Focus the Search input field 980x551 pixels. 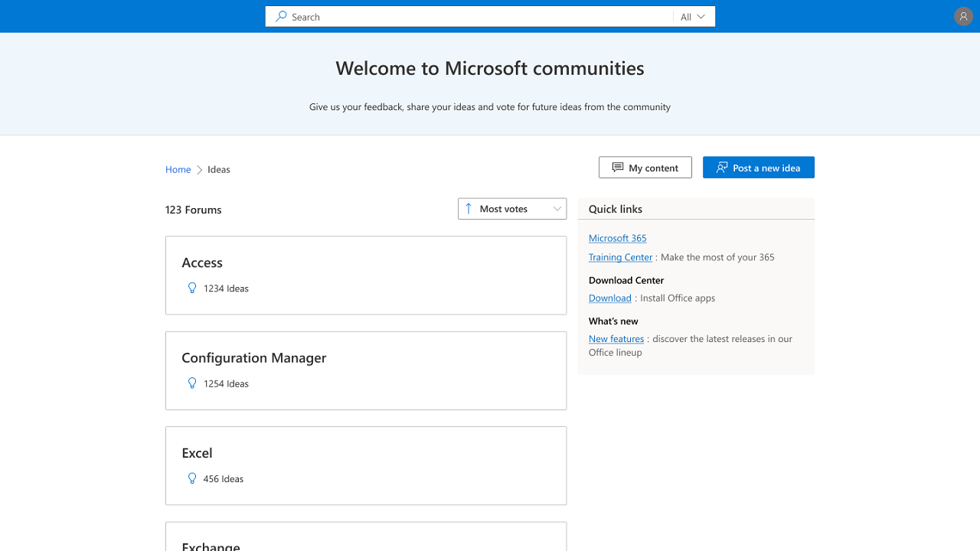tap(469, 16)
